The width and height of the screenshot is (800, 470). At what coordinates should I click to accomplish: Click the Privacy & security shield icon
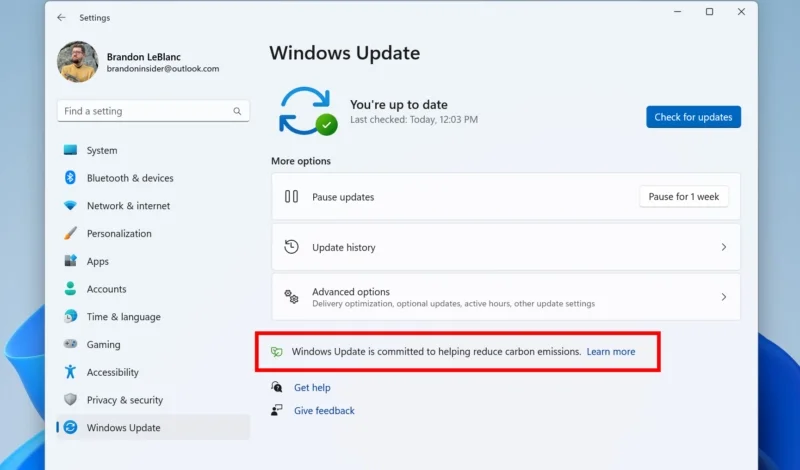click(70, 400)
